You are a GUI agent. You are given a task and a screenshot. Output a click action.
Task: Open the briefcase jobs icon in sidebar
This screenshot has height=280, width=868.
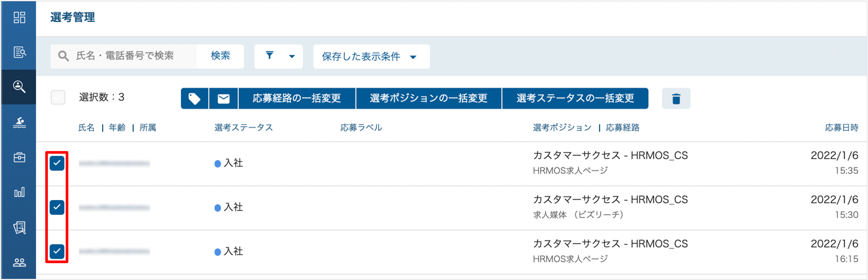[x=19, y=157]
